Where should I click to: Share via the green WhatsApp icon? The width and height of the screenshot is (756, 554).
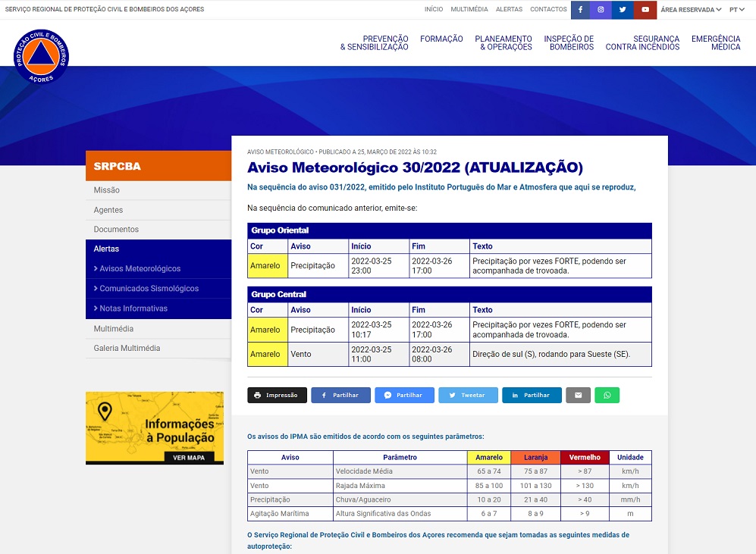tap(607, 395)
